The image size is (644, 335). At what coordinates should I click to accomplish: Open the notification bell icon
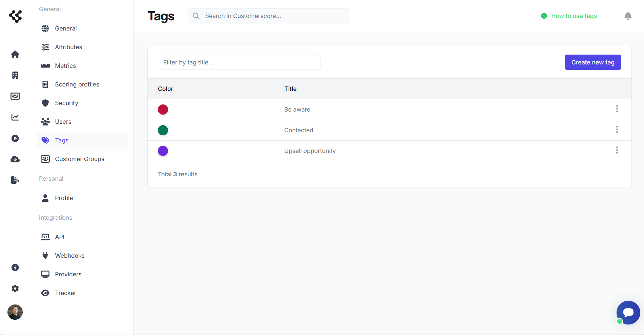pyautogui.click(x=628, y=16)
